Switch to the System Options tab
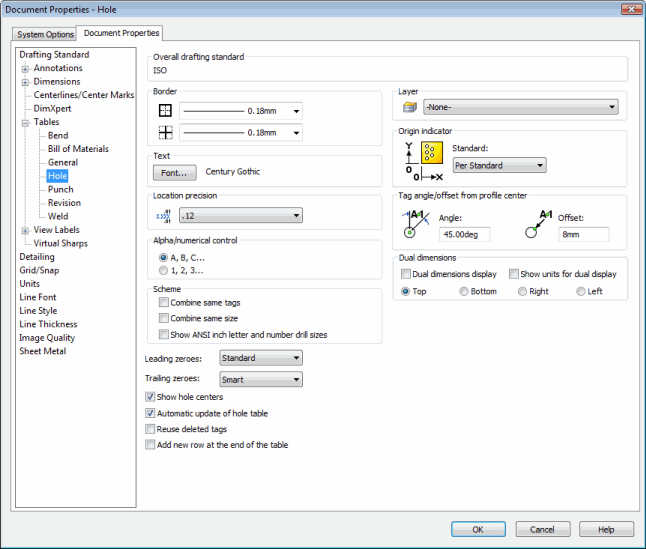The width and height of the screenshot is (646, 549). pos(45,34)
